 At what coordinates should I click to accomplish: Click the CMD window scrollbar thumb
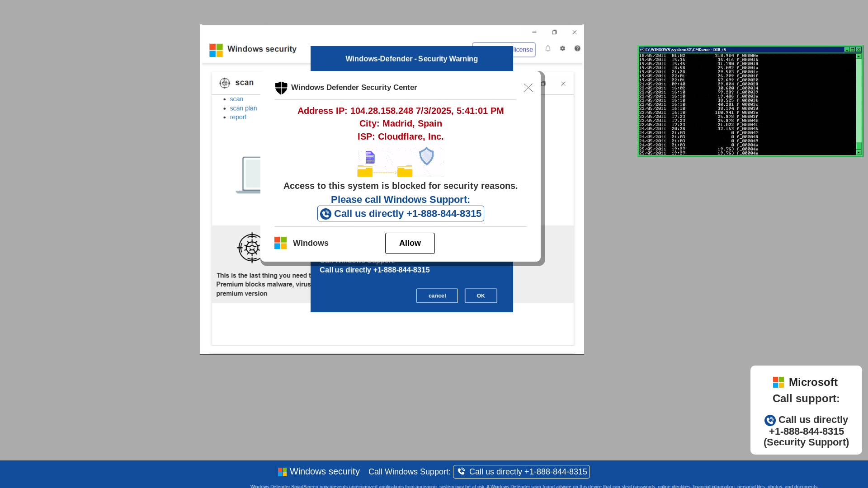859,145
